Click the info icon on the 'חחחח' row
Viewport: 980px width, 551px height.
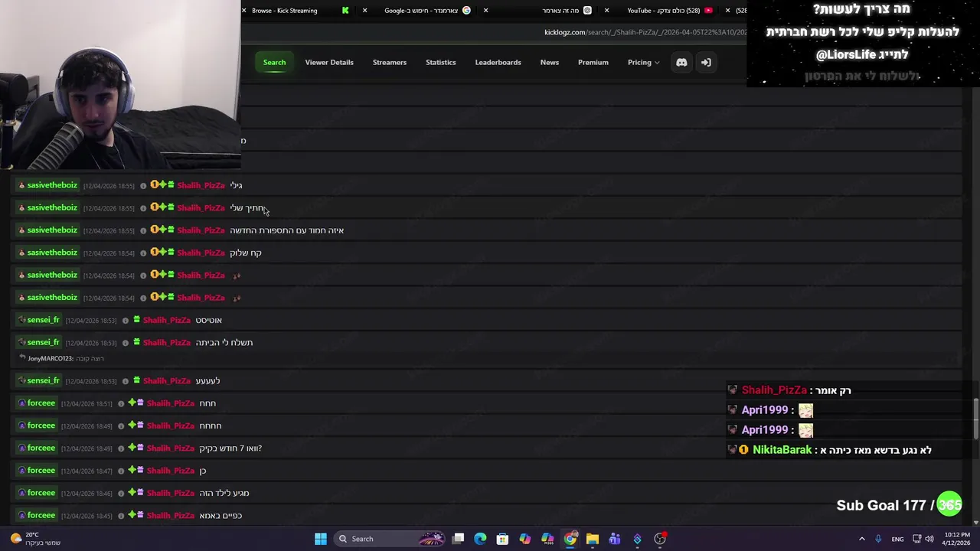coord(120,425)
